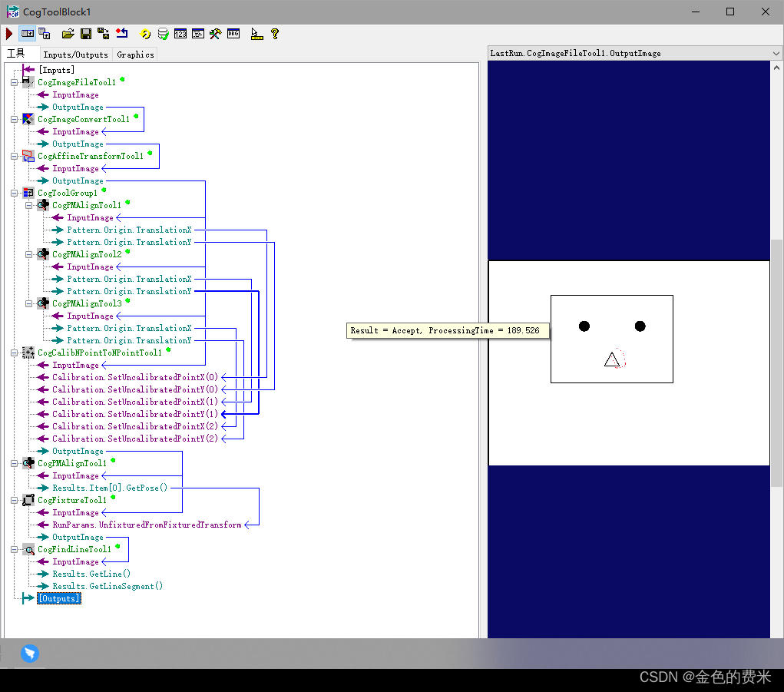Select OutputImage under CogImageFileTool1

(x=78, y=107)
